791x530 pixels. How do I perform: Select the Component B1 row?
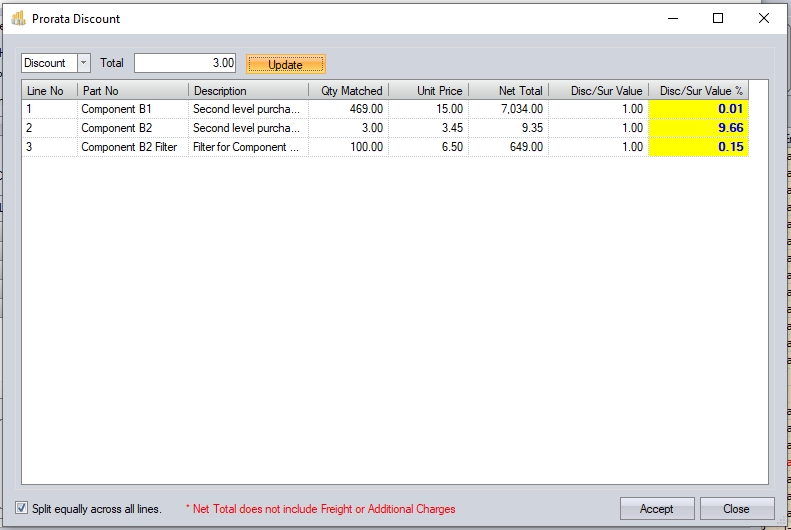[132, 109]
